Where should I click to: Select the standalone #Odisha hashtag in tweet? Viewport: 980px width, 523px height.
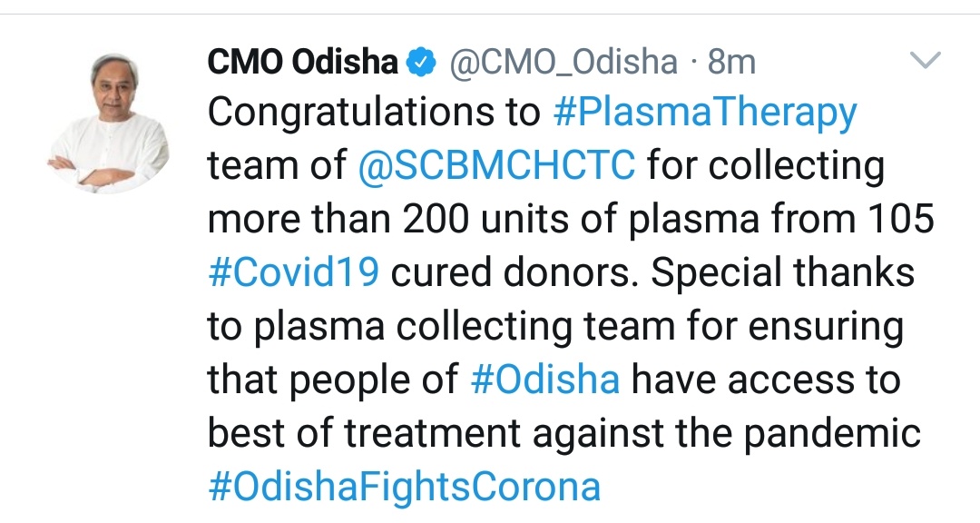pyautogui.click(x=546, y=380)
